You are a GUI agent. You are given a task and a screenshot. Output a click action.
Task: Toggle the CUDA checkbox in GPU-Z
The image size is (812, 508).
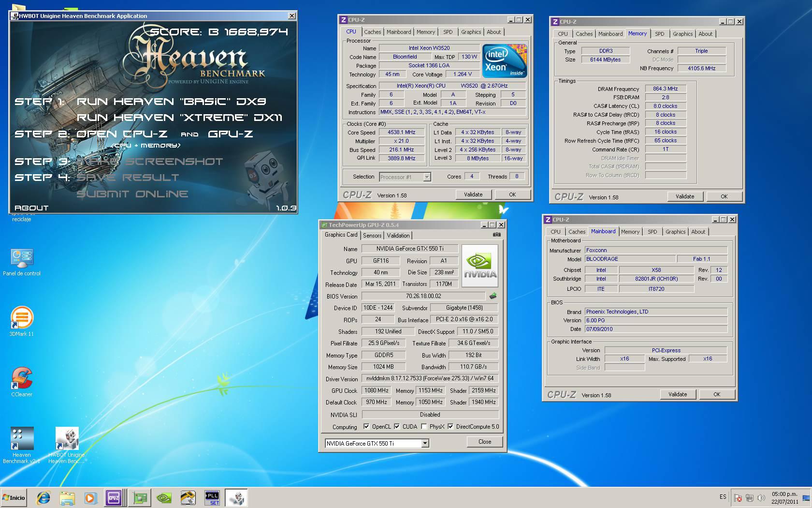[397, 426]
